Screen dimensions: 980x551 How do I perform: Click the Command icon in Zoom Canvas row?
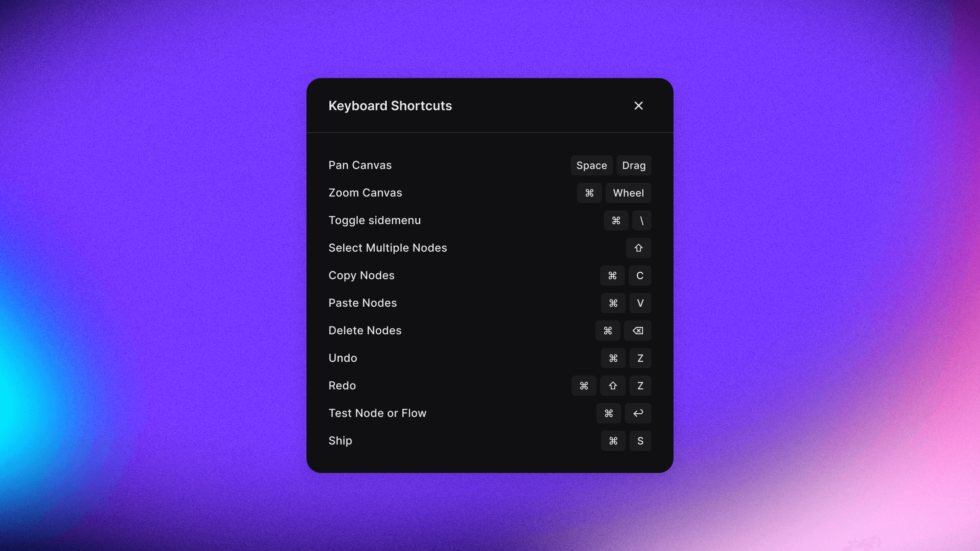589,193
